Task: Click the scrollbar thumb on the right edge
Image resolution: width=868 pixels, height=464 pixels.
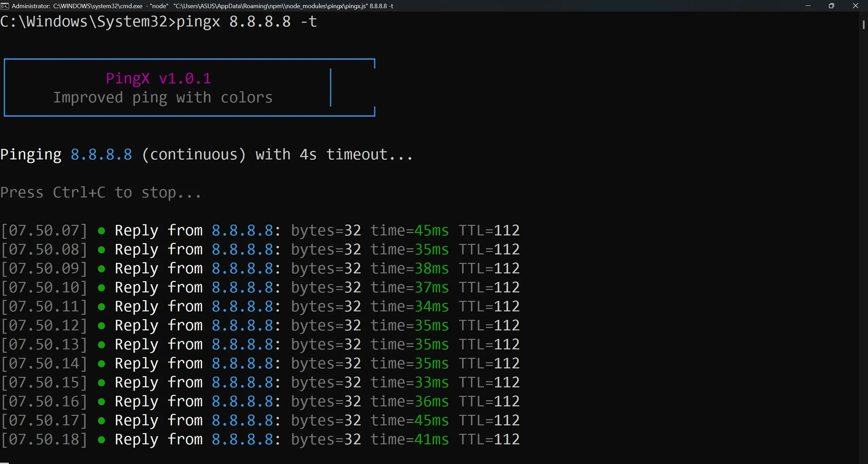Action: (x=864, y=25)
